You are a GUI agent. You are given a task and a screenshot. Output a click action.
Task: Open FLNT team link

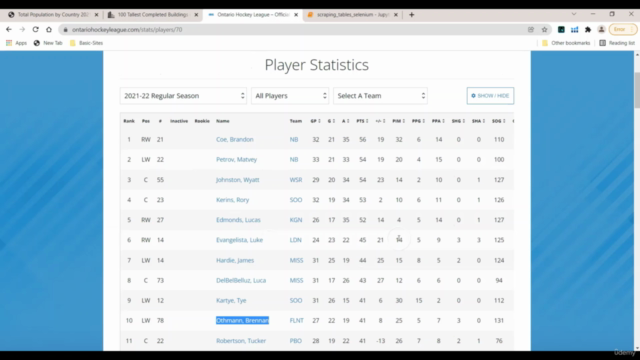[296, 320]
